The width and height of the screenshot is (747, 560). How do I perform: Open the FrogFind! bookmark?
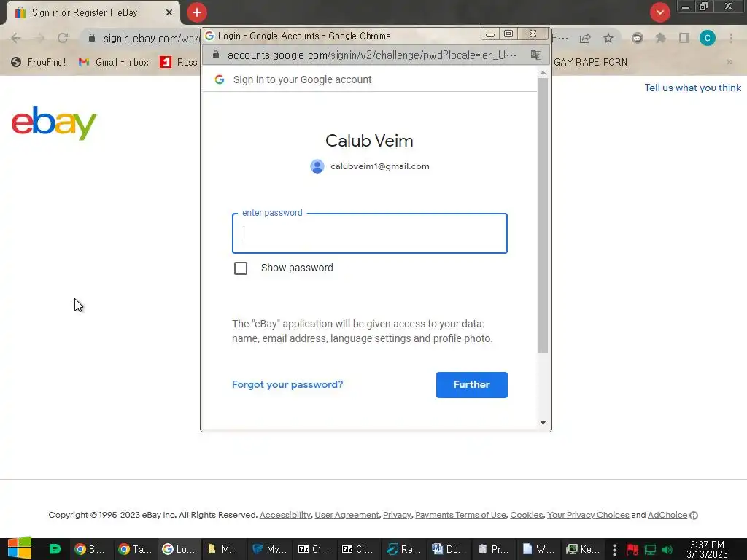point(38,63)
